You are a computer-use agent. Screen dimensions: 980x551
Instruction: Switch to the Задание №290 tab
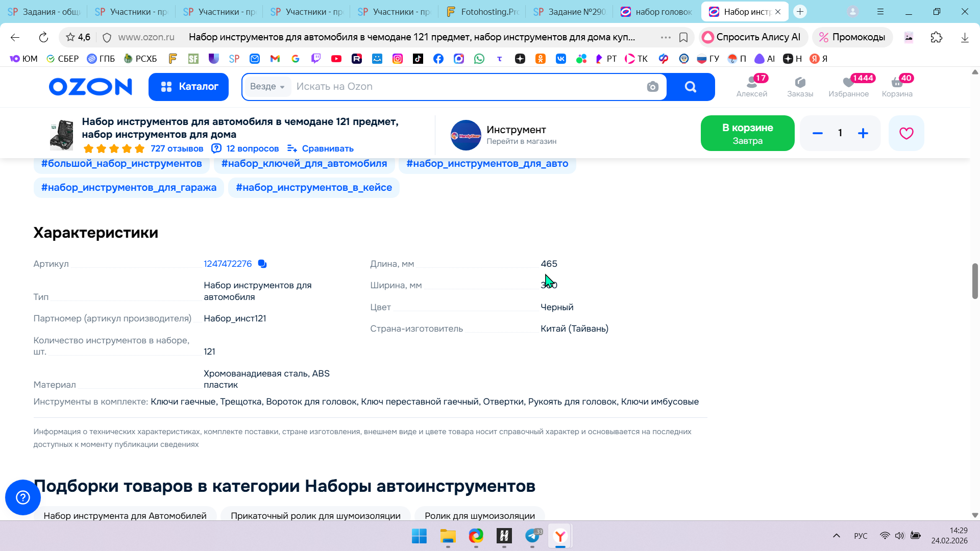570,12
